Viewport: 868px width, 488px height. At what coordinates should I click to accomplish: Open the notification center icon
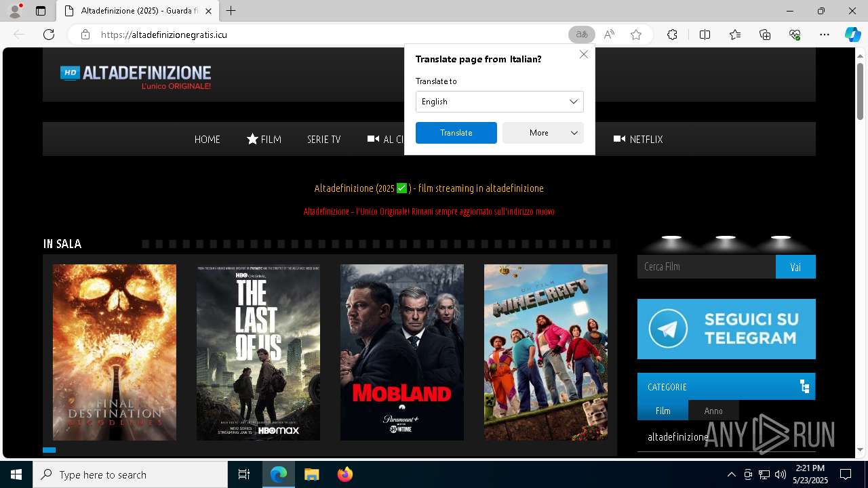[846, 474]
